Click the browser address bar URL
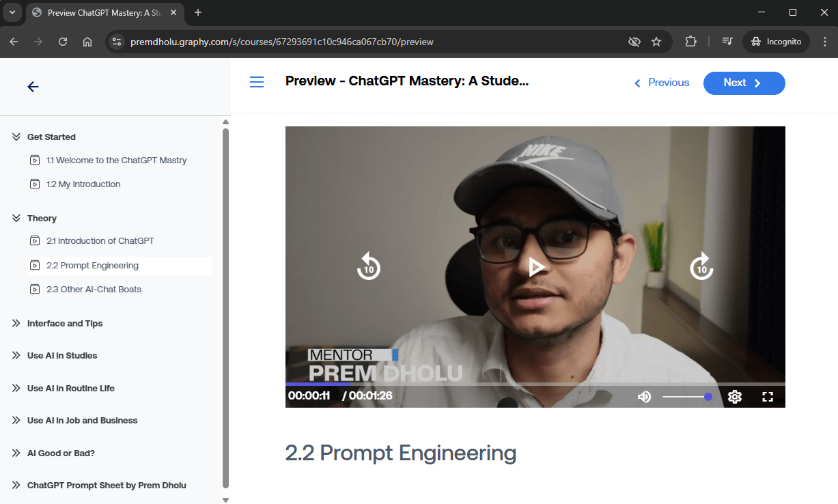838x504 pixels. [341, 42]
